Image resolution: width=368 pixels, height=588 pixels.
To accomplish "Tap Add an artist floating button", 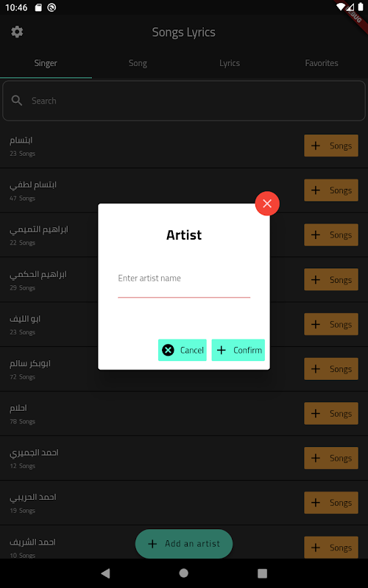I will [184, 544].
